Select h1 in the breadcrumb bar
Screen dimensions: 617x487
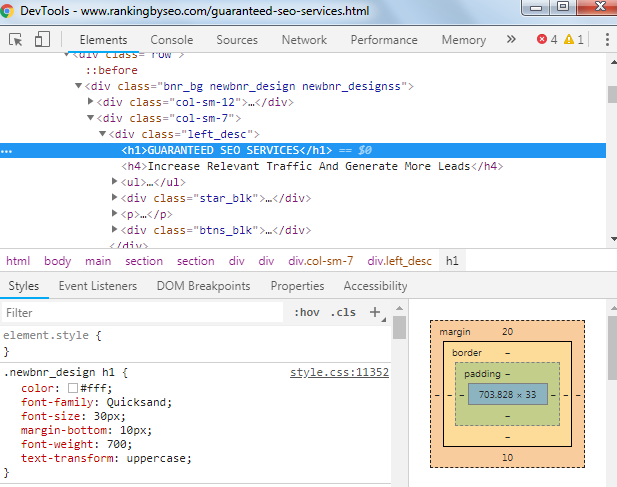tap(452, 261)
